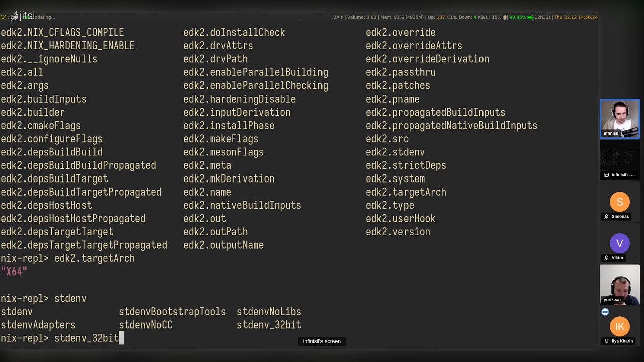Click the blue badge above Ilya Kharin's tile

(605, 312)
